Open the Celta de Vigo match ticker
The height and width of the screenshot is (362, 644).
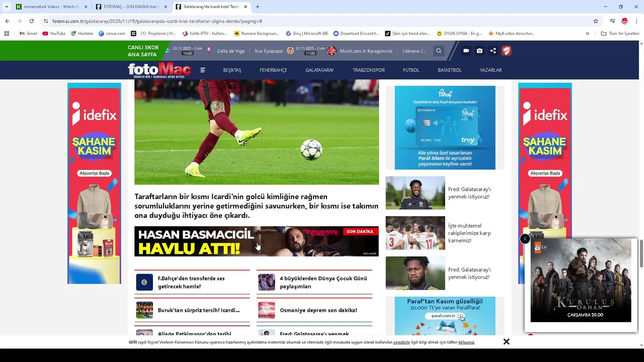click(x=231, y=51)
